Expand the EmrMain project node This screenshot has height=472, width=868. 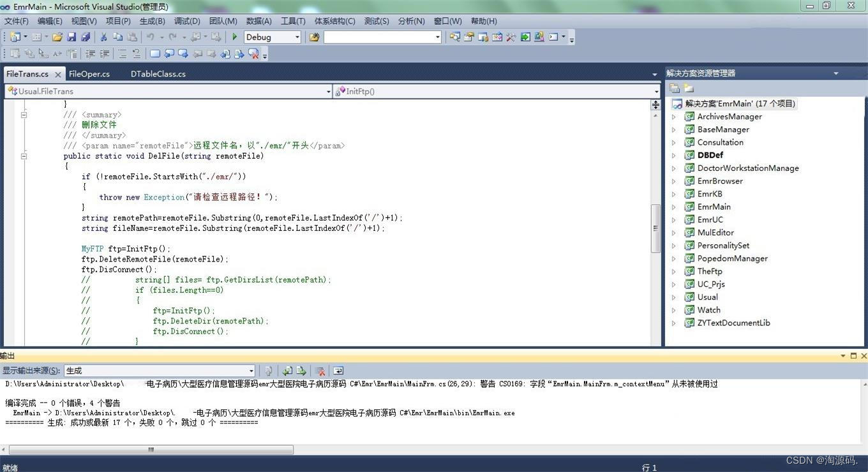[x=674, y=207]
